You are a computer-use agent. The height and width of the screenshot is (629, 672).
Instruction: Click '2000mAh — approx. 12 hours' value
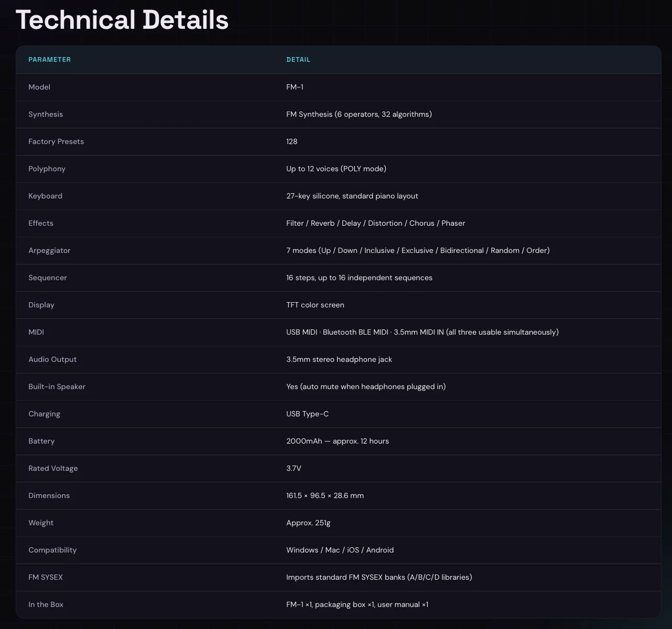pyautogui.click(x=338, y=442)
